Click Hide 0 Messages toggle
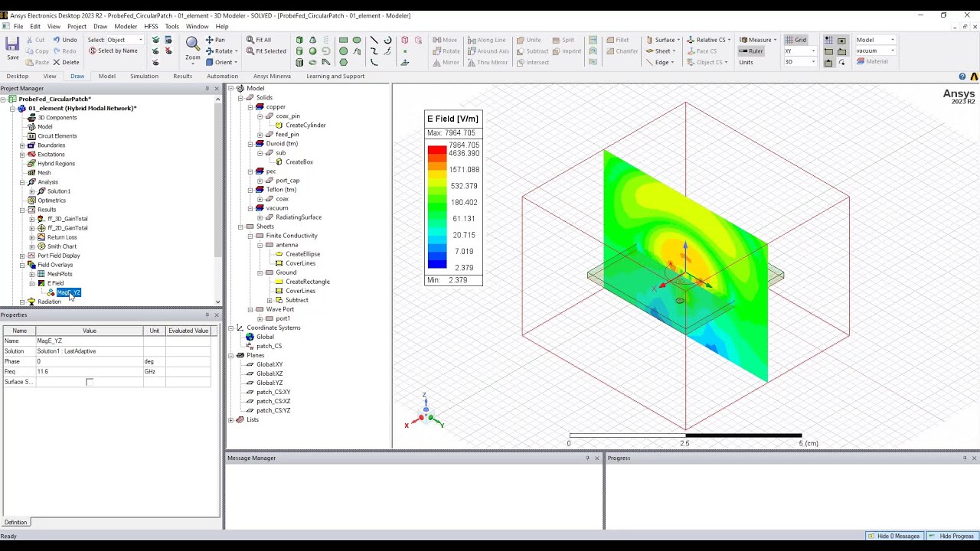Image resolution: width=980 pixels, height=551 pixels. coord(893,536)
